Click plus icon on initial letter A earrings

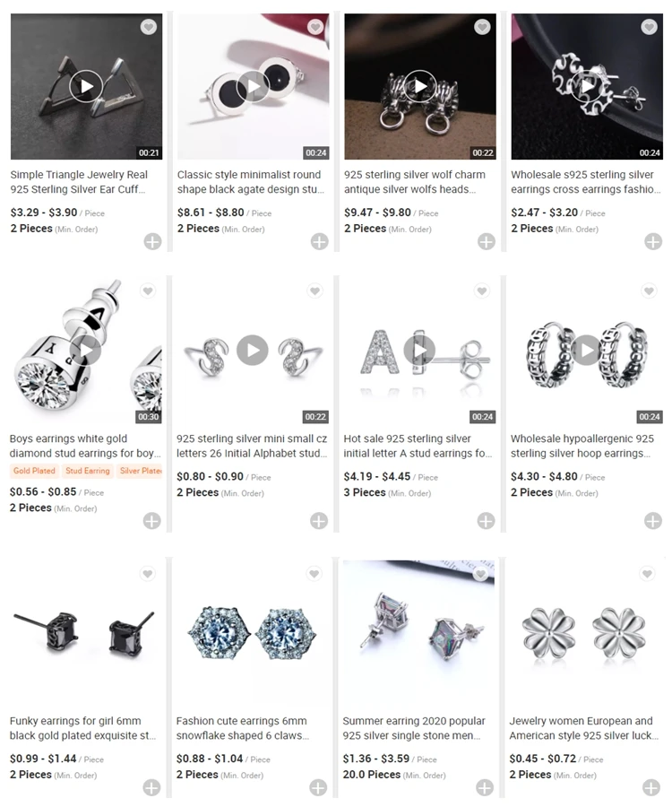pyautogui.click(x=486, y=521)
